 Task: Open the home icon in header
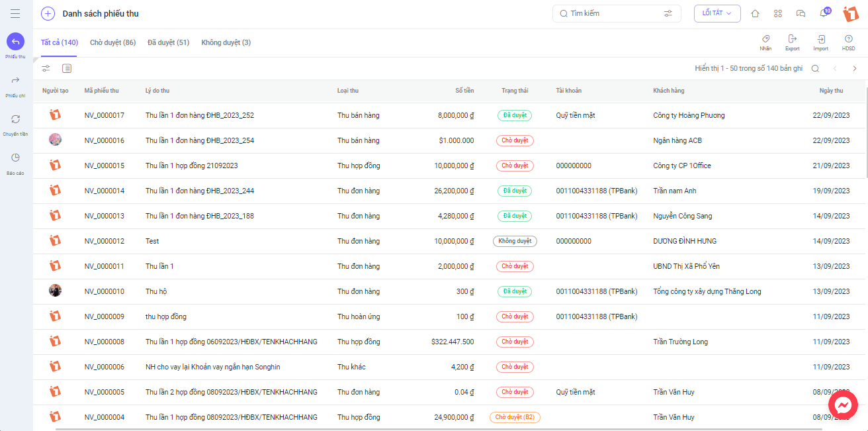(755, 13)
